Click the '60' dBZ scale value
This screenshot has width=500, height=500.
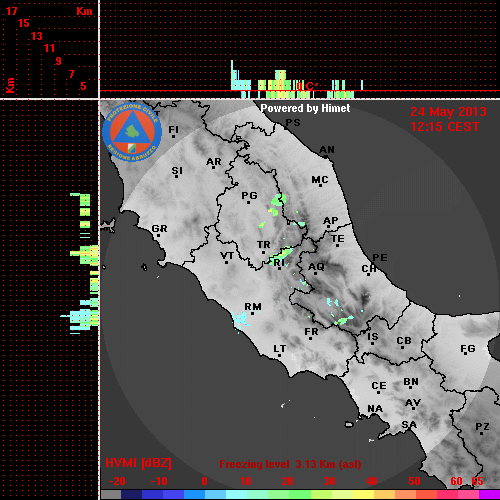456,481
